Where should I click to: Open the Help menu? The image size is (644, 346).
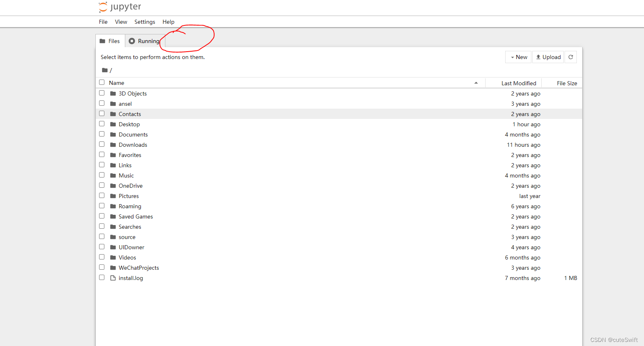[x=168, y=22]
